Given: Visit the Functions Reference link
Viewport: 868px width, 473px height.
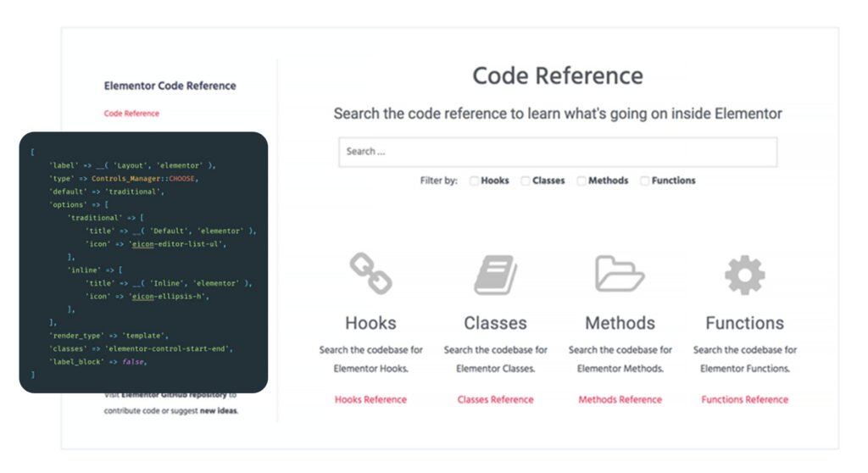Looking at the screenshot, I should 744,399.
